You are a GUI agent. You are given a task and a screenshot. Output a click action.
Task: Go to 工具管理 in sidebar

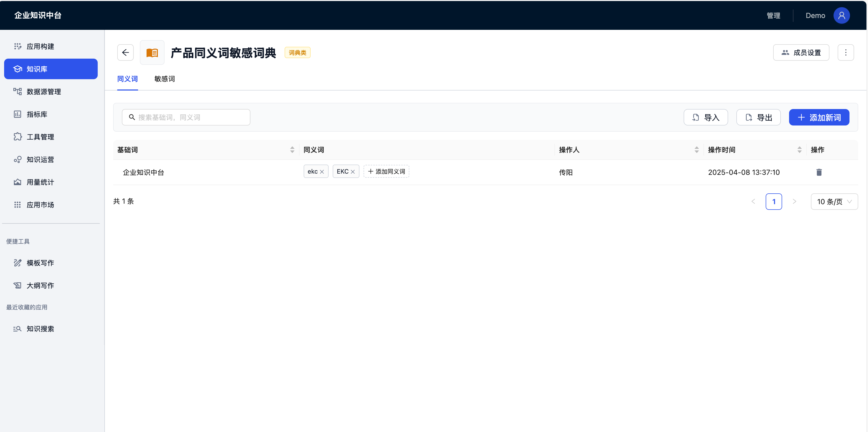click(x=40, y=137)
